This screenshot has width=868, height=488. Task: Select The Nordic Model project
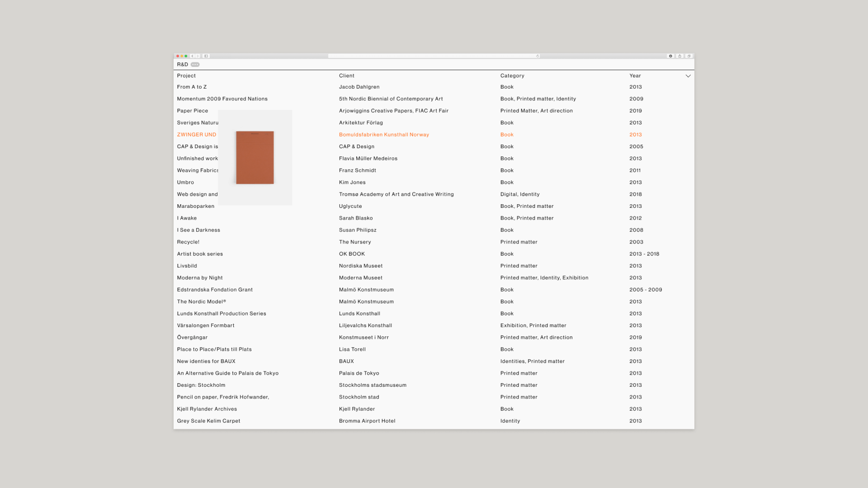coord(201,302)
